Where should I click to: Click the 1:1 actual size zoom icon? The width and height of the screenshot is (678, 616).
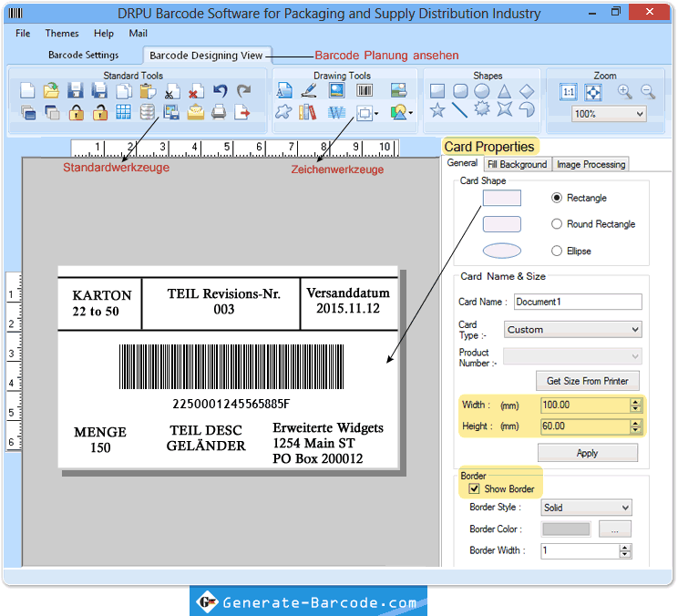569,92
